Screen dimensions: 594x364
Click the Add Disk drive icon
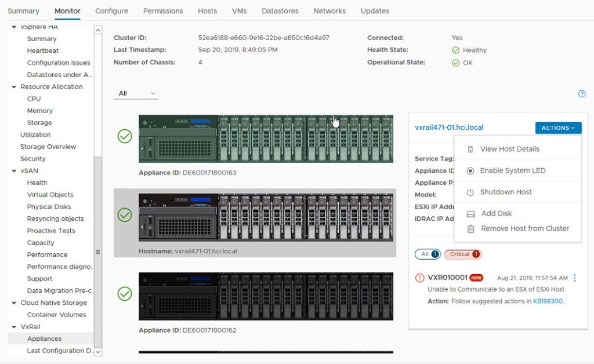tap(470, 214)
